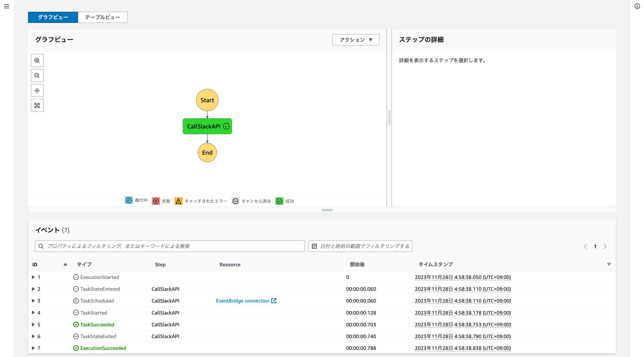Click the zoom out magnifier icon

(x=37, y=75)
